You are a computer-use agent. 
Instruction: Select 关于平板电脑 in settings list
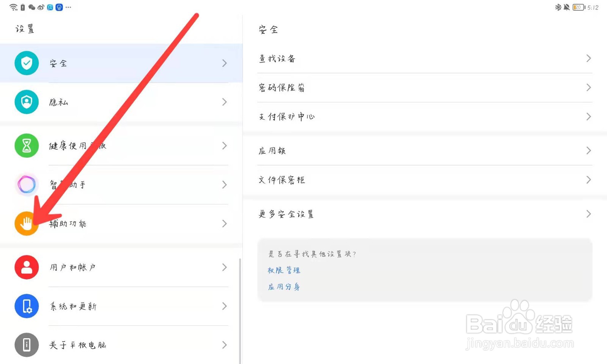pos(78,345)
